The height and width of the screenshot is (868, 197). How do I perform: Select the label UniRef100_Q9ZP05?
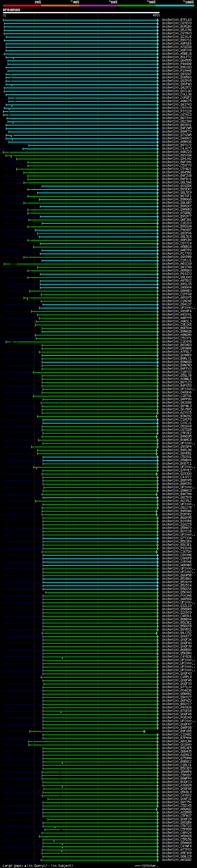pos(177,81)
